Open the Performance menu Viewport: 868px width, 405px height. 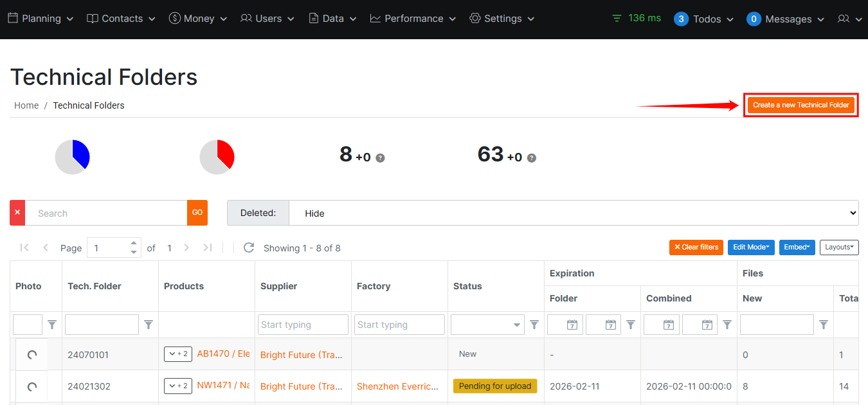coord(413,19)
